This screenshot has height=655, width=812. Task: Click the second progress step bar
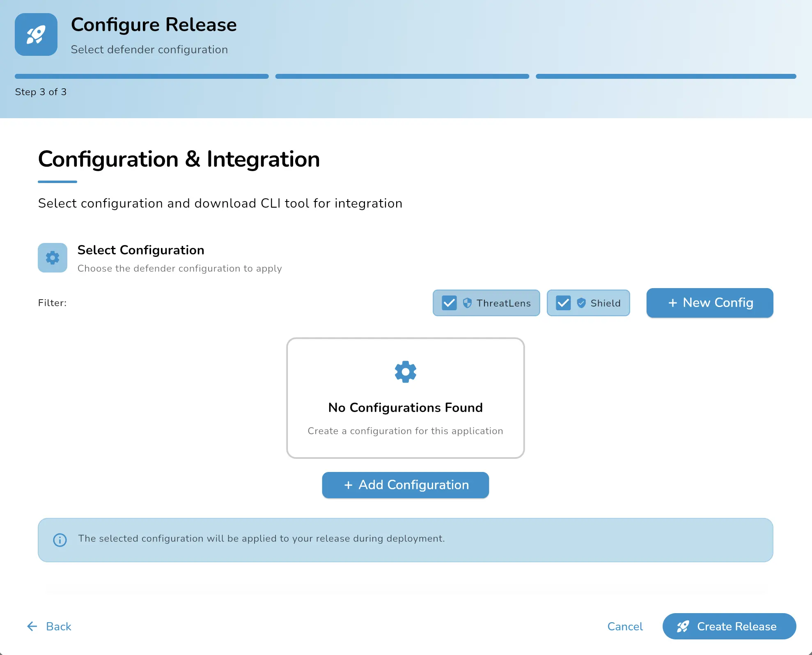coord(402,76)
